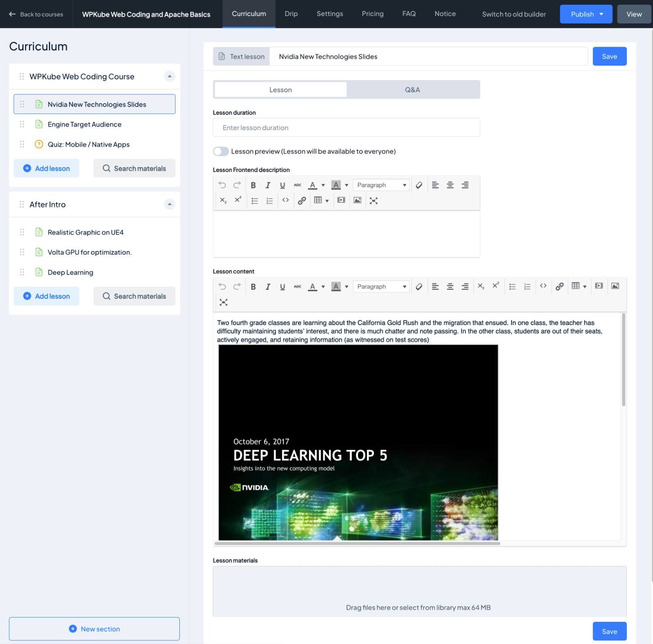Make Lesson content editor fullscreen
This screenshot has height=644, width=653.
(x=223, y=302)
